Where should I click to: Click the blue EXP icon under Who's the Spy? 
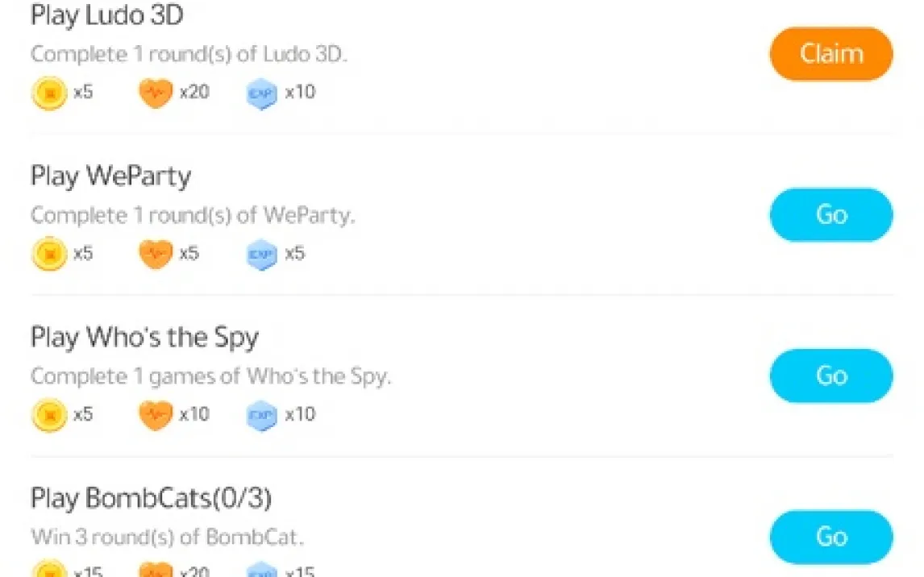[x=262, y=415]
